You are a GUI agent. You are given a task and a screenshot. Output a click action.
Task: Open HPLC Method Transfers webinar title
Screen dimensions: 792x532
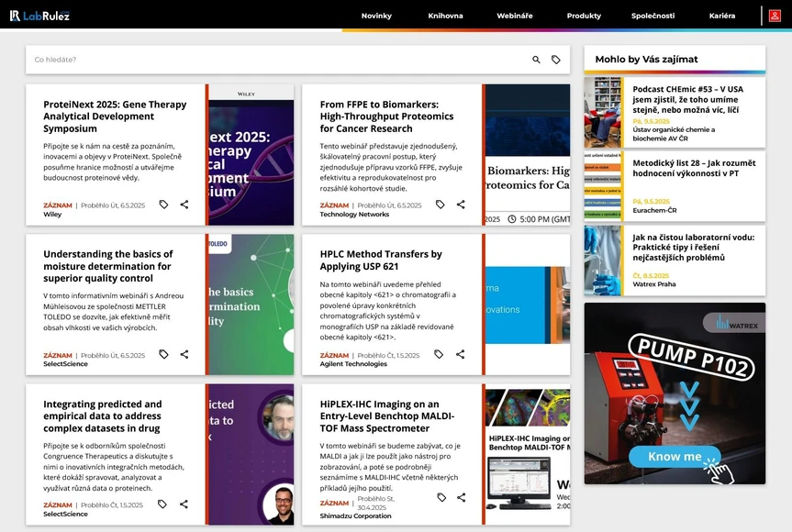381,260
